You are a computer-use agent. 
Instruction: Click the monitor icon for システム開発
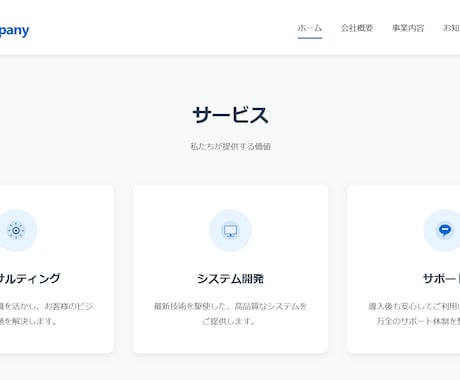230,230
